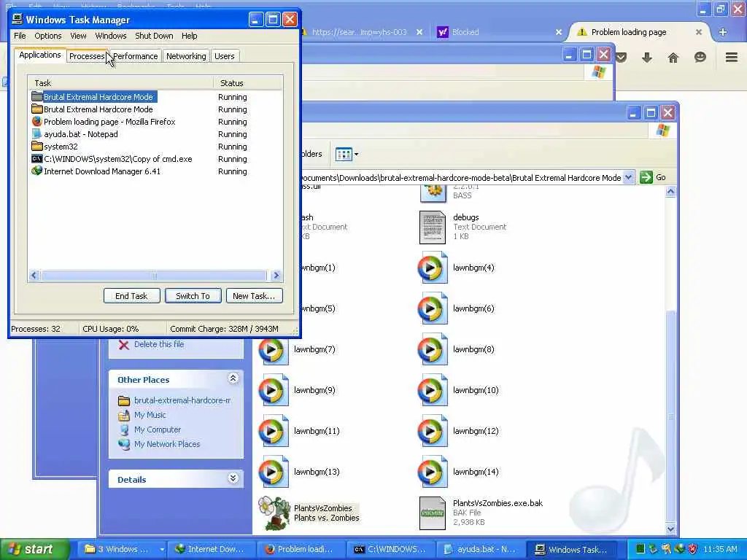Click the Internet Download Manager task icon
Screen dimensions: 747x560
click(36, 171)
